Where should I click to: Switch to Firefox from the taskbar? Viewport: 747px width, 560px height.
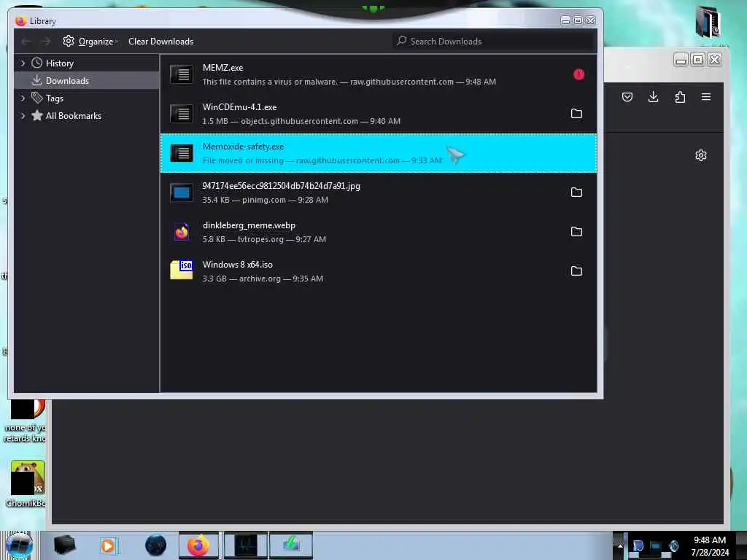point(198,545)
